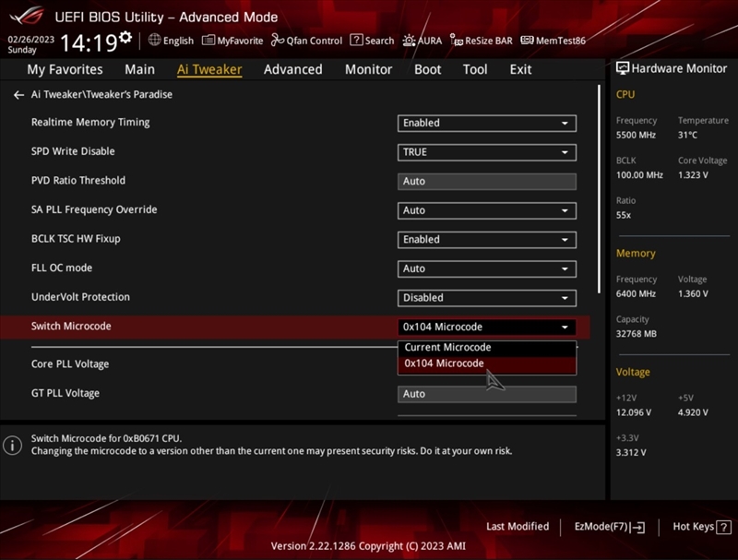Click the Hot Keys question mark icon

coord(723,527)
